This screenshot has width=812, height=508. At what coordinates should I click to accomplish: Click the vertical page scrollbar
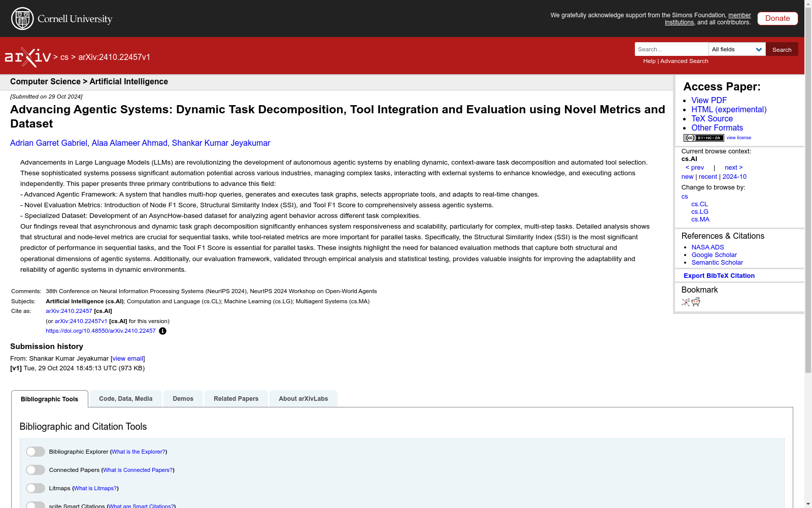[x=808, y=191]
